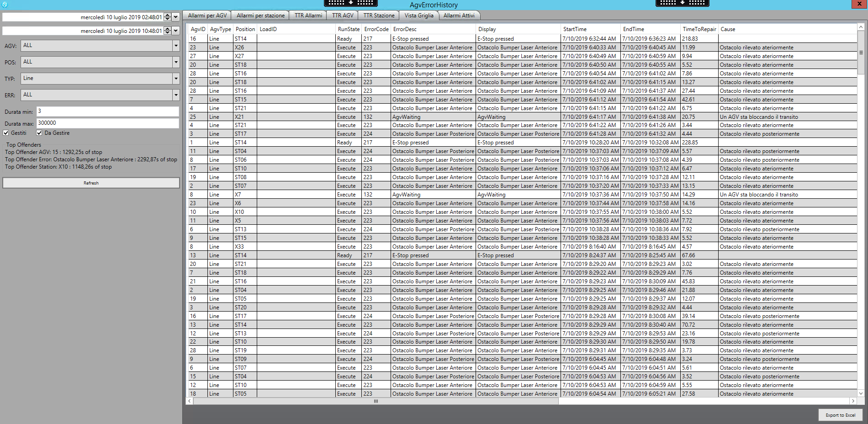Click the vertical scrollbar down arrow

click(861, 393)
